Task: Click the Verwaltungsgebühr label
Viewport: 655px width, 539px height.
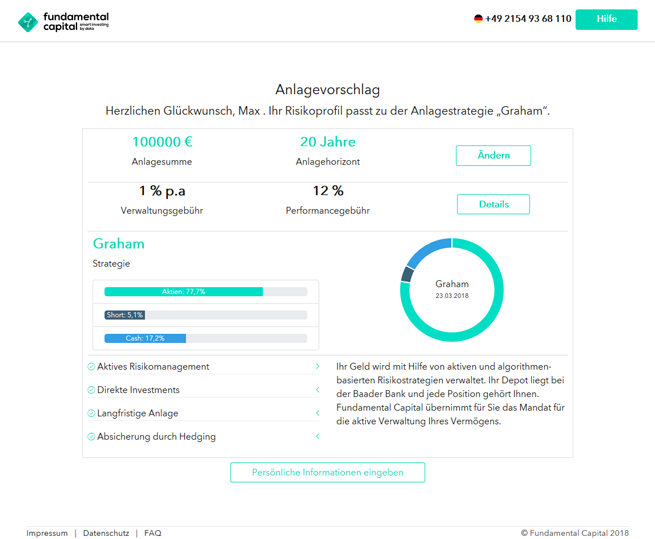Action: click(162, 211)
